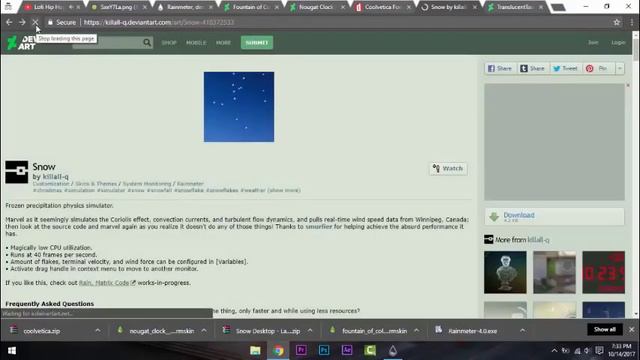Click the address bar URL

(159, 22)
